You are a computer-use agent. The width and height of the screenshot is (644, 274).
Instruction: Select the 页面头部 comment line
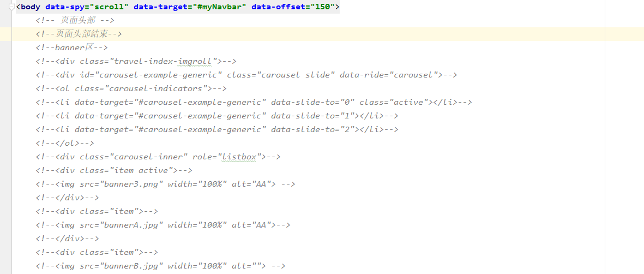(75, 21)
